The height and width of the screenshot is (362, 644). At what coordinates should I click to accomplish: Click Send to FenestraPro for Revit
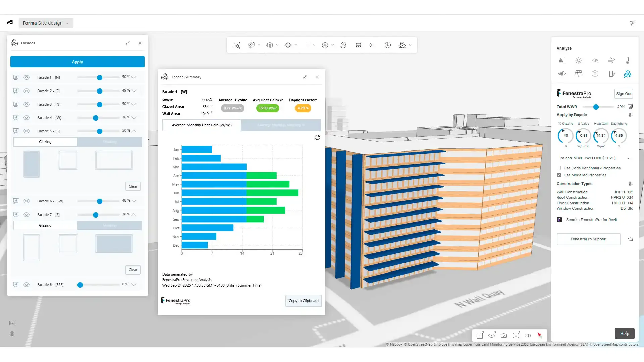(592, 220)
